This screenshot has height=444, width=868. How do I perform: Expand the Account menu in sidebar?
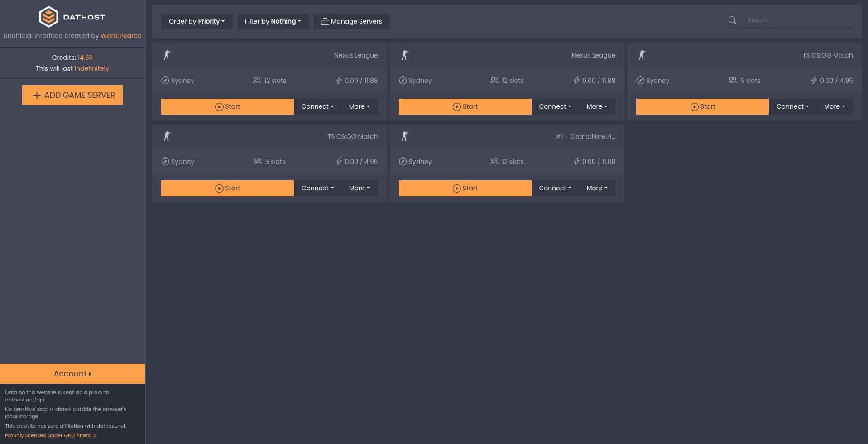tap(72, 374)
